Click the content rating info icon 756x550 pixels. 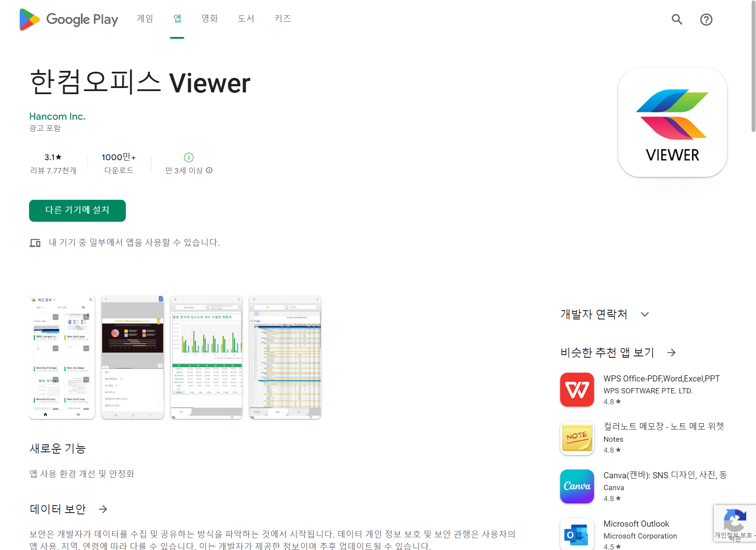pos(209,170)
